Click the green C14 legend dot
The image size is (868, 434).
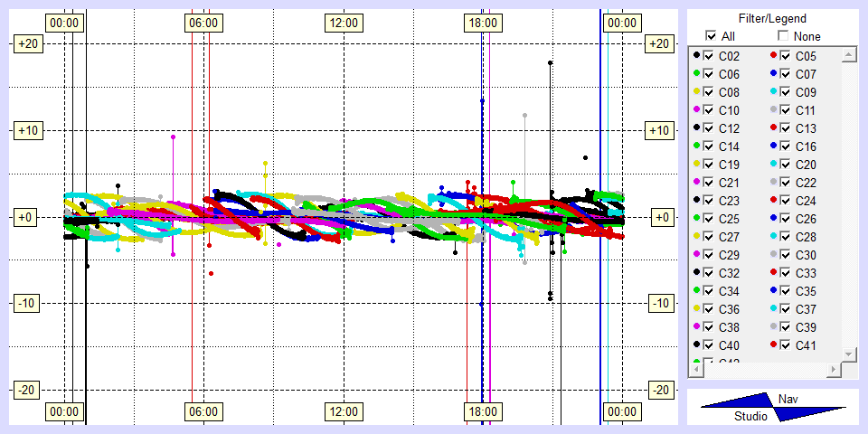point(696,146)
